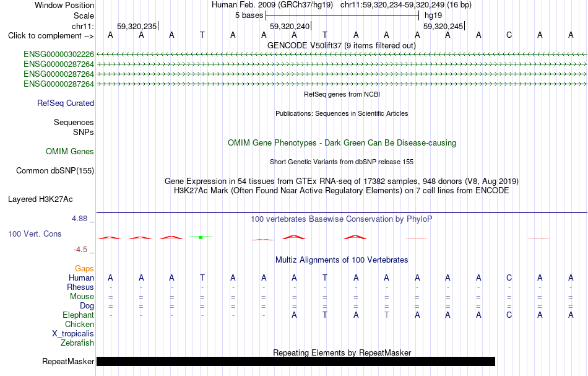588x376 pixels.
Task: Select the Rhesus species label
Action: (x=80, y=287)
